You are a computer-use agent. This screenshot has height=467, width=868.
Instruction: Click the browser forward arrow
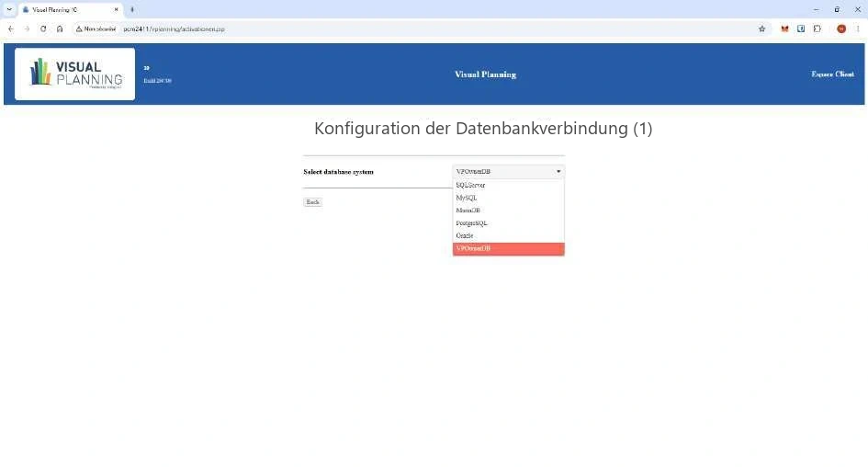point(27,28)
